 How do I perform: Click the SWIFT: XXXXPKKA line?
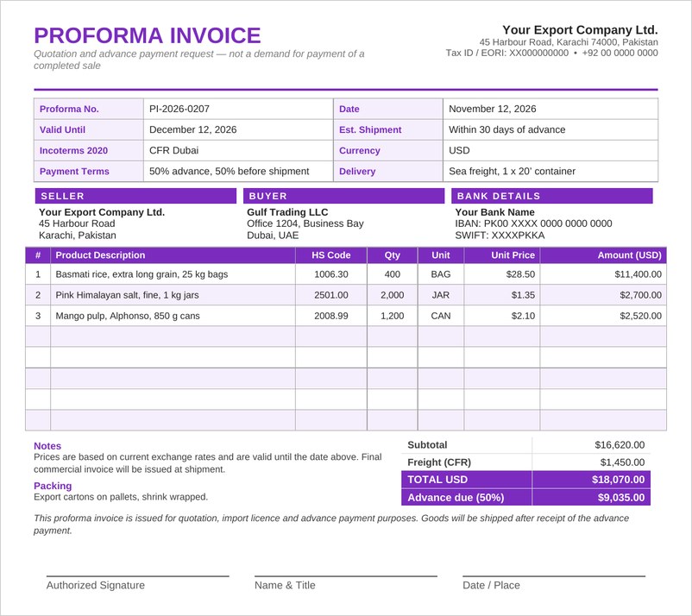coord(500,236)
